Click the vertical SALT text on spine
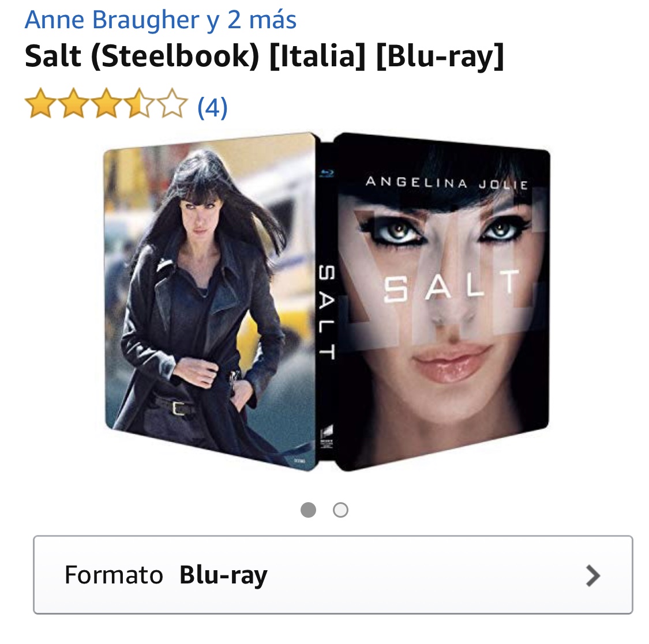Image resolution: width=649 pixels, height=644 pixels. tap(327, 312)
